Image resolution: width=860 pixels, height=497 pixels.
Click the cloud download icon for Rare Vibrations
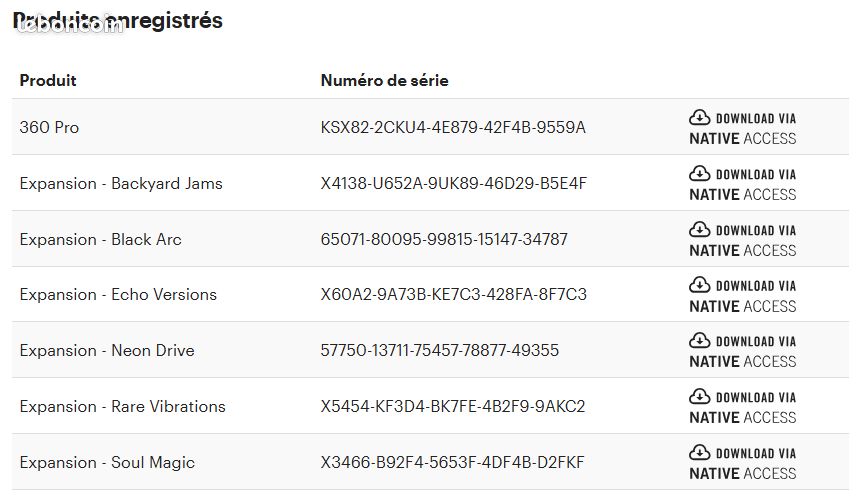tap(699, 397)
